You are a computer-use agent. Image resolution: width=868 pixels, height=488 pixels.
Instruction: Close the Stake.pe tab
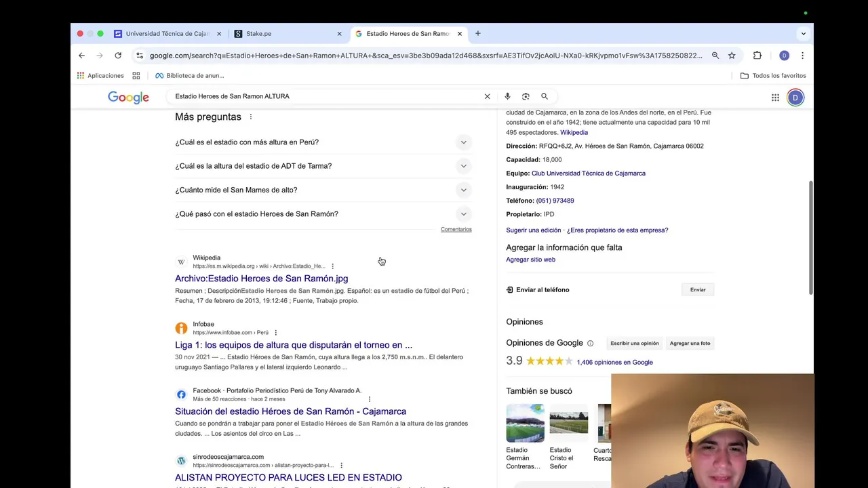[340, 34]
